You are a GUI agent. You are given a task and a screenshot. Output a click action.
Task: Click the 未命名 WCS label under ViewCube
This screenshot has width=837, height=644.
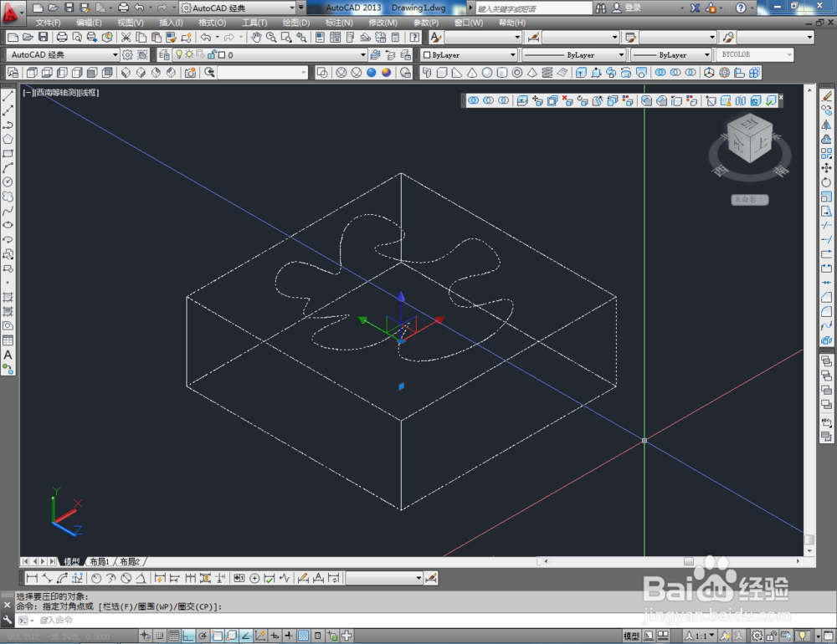tap(749, 200)
